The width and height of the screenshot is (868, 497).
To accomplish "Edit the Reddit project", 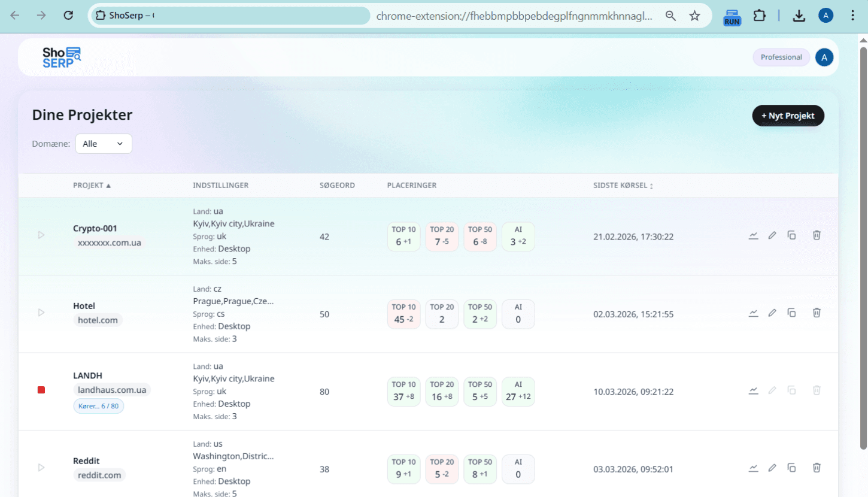I will [x=772, y=468].
